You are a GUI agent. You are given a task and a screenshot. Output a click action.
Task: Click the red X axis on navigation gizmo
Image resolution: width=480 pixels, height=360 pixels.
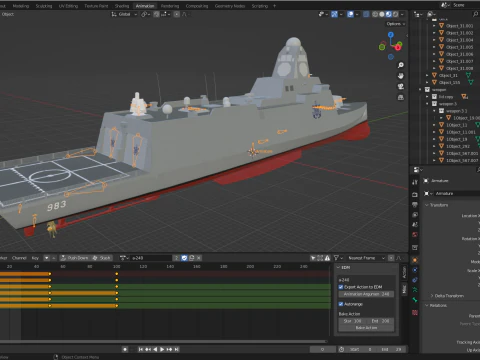(398, 47)
